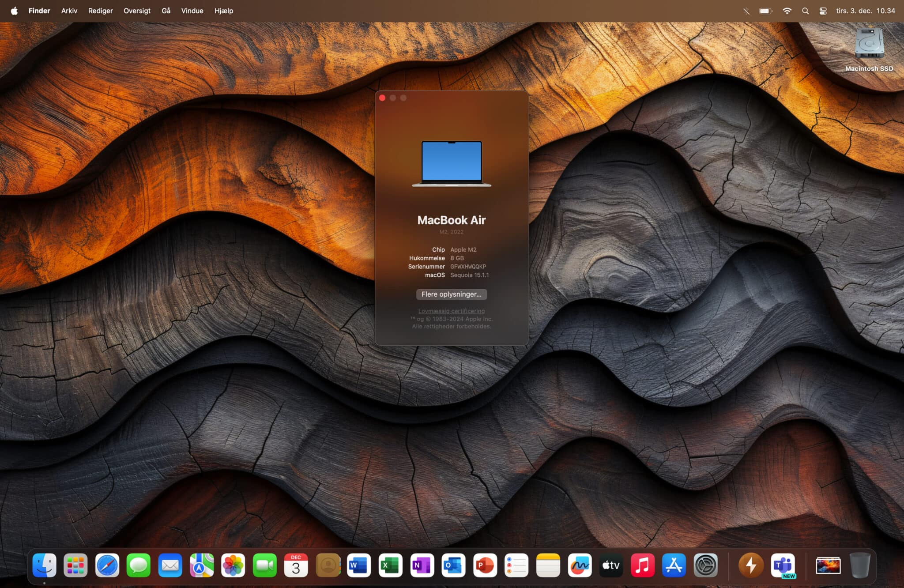Viewport: 904px width, 588px height.
Task: Open the Rediger menu
Action: point(100,11)
